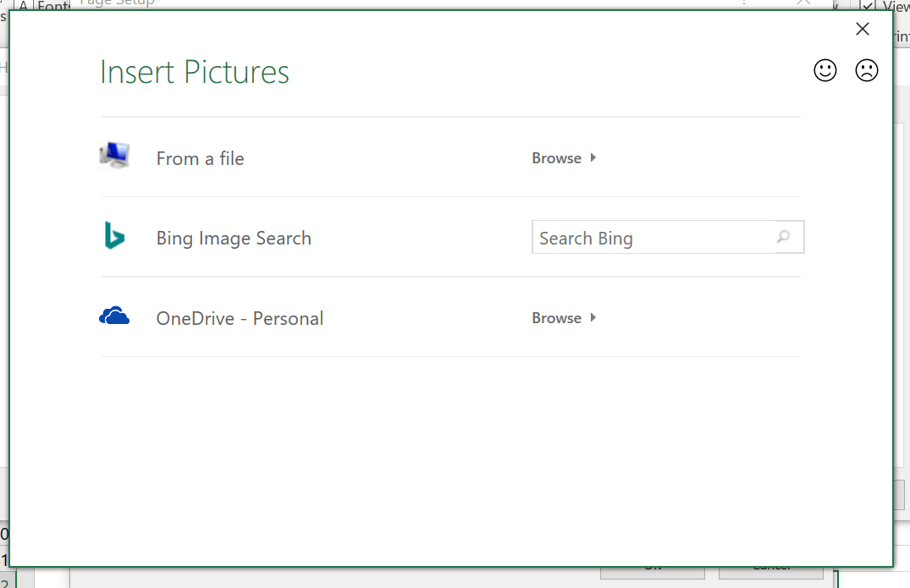The width and height of the screenshot is (910, 588).
Task: Click the arrow next to OneDrive Browse
Action: point(593,317)
